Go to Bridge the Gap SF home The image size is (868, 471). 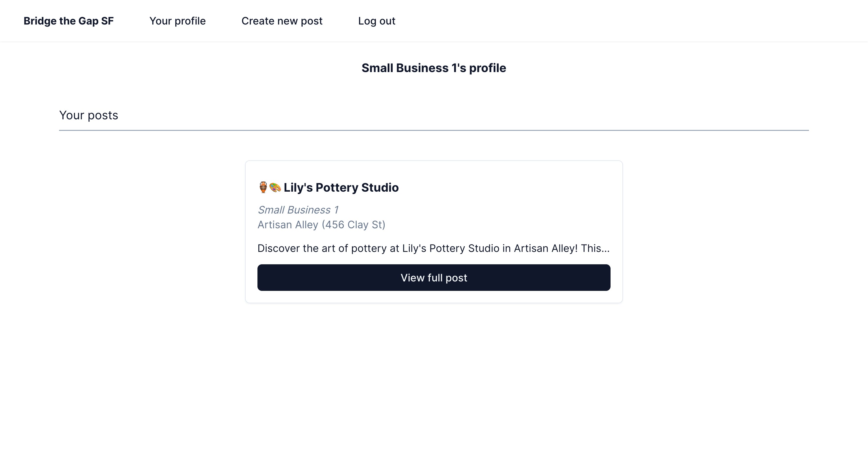click(x=68, y=21)
